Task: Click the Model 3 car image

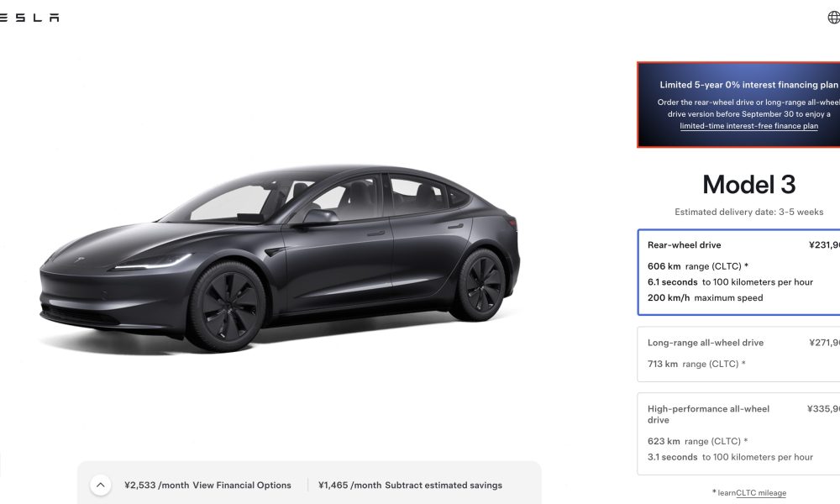Action: coord(279,258)
